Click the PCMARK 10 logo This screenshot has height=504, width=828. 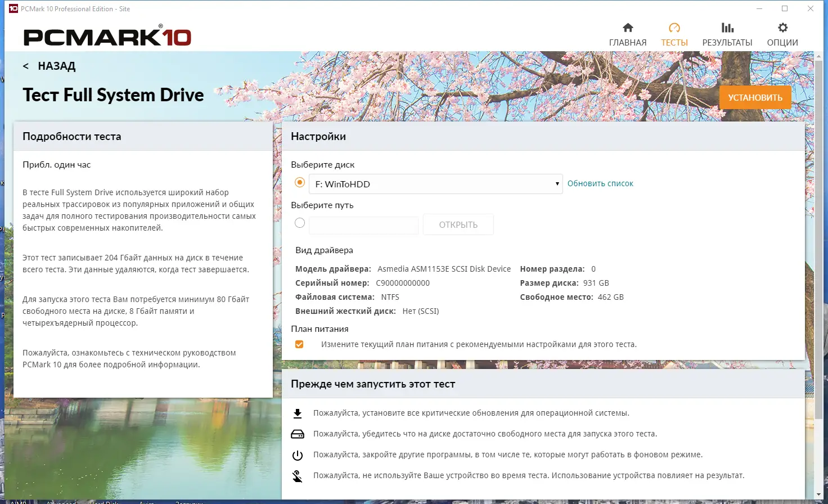pos(107,37)
